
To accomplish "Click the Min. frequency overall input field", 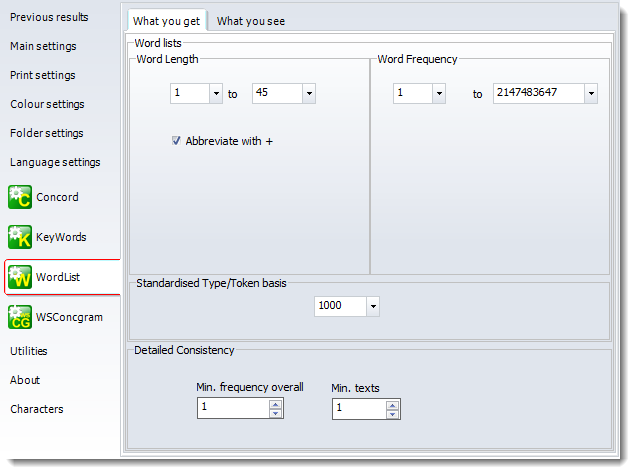I will click(232, 408).
